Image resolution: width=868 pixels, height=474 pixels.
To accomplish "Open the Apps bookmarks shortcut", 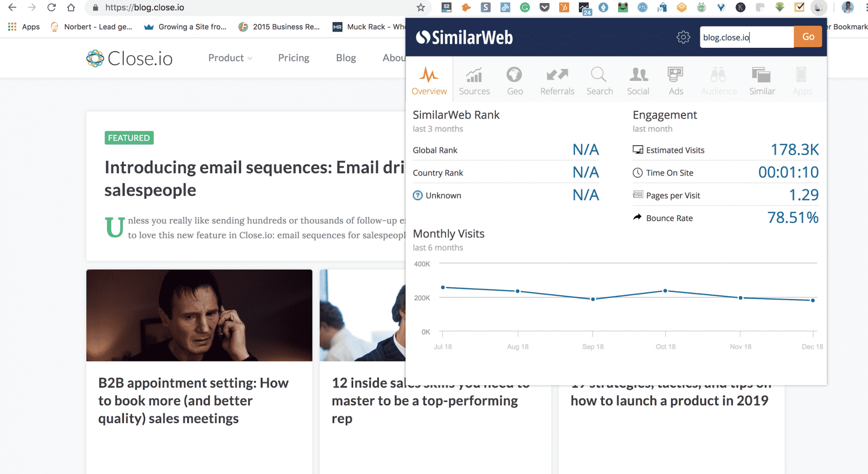I will coord(24,27).
